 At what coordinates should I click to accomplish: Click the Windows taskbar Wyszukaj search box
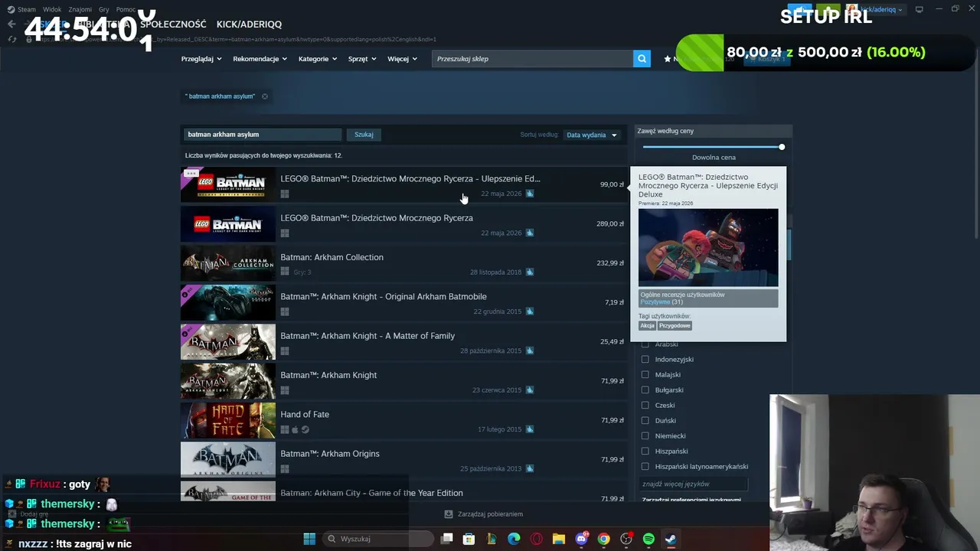pos(377,539)
